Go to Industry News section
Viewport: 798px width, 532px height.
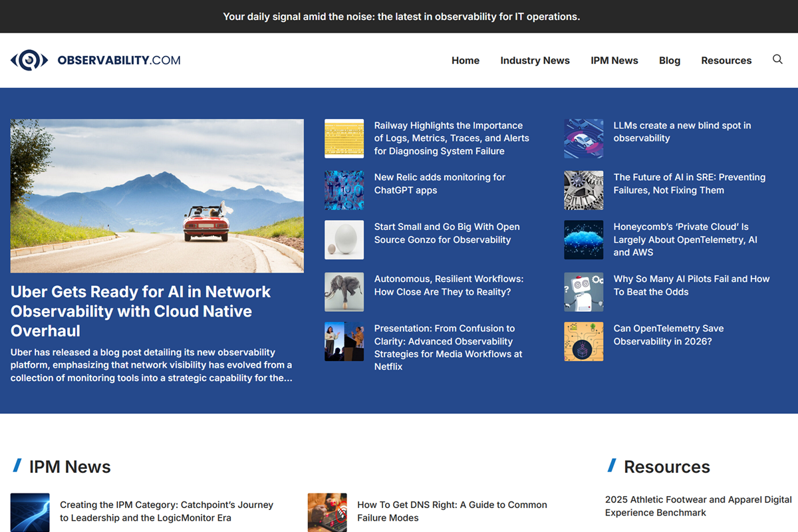(x=535, y=61)
